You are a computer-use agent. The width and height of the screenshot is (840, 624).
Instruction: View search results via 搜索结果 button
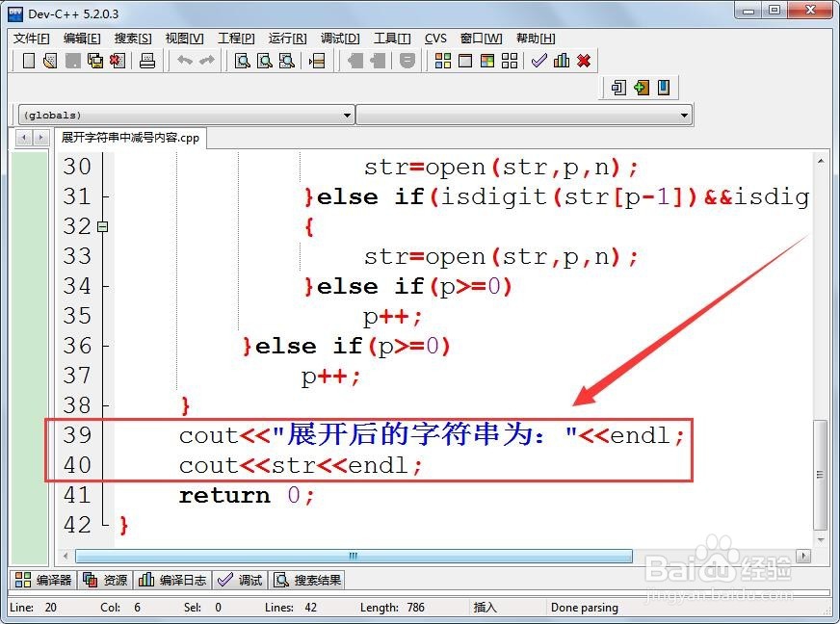307,579
